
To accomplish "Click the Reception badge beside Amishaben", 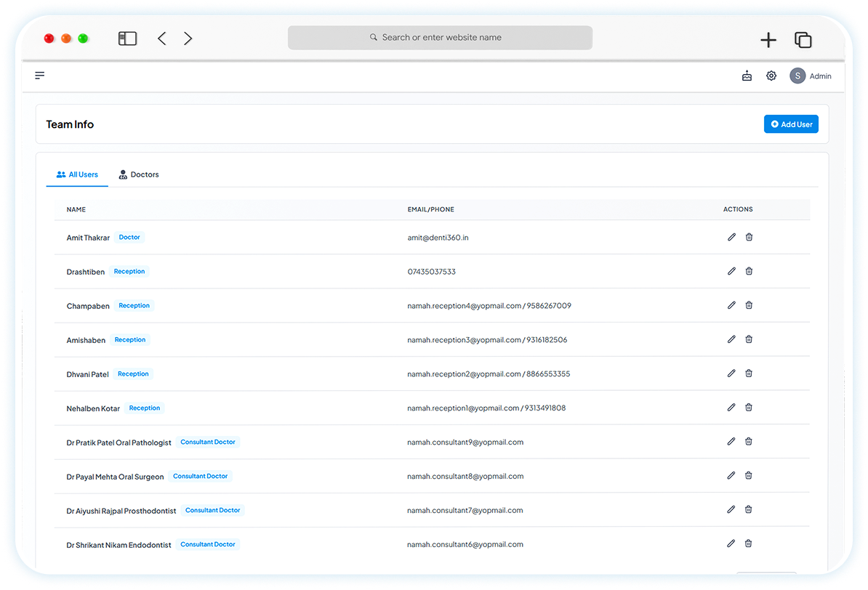I will 130,340.
